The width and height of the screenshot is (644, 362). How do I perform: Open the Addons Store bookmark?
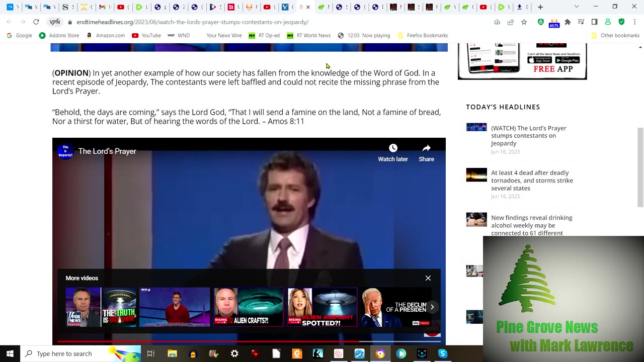59,35
